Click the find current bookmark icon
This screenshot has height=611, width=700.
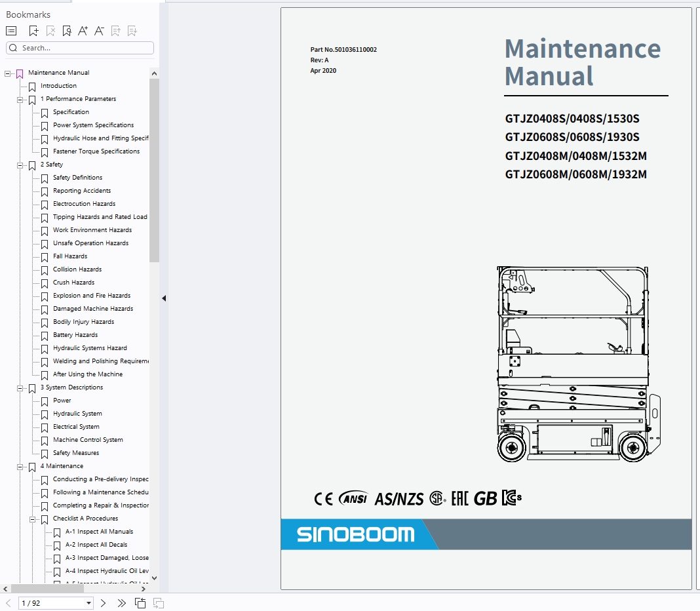click(67, 31)
